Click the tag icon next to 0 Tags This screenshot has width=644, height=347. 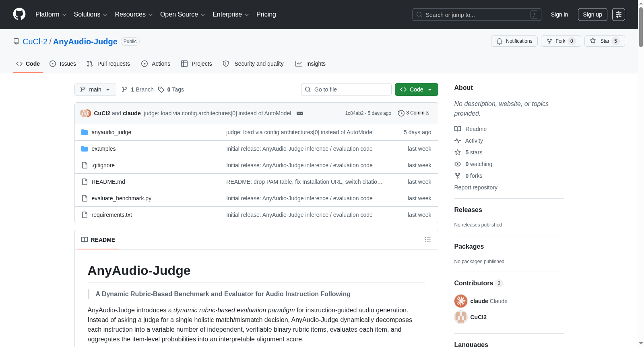(161, 89)
